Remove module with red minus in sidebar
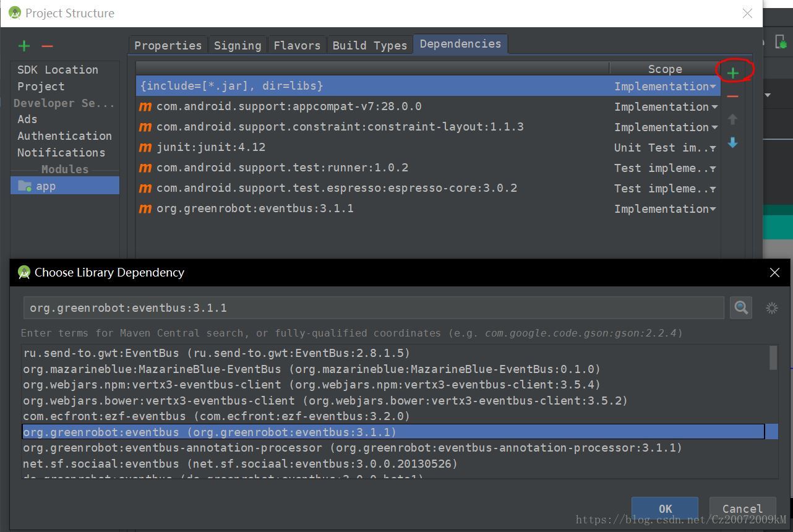This screenshot has width=793, height=532. (47, 46)
